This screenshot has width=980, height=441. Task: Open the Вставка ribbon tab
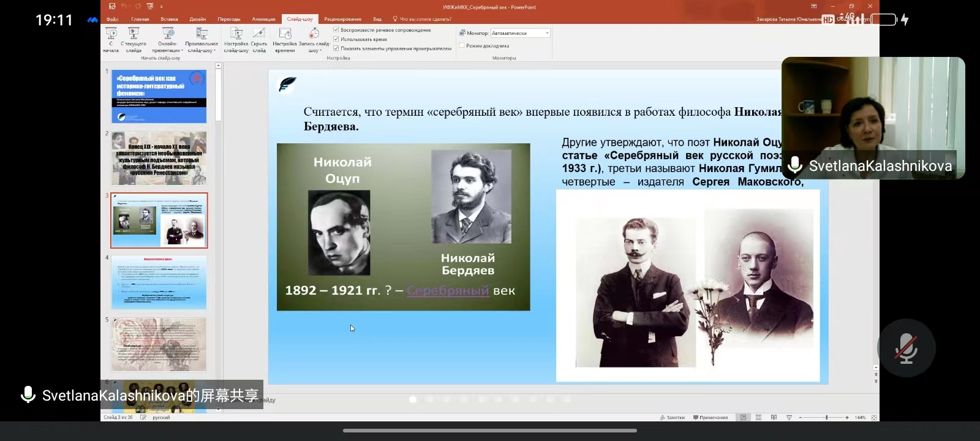[x=169, y=19]
